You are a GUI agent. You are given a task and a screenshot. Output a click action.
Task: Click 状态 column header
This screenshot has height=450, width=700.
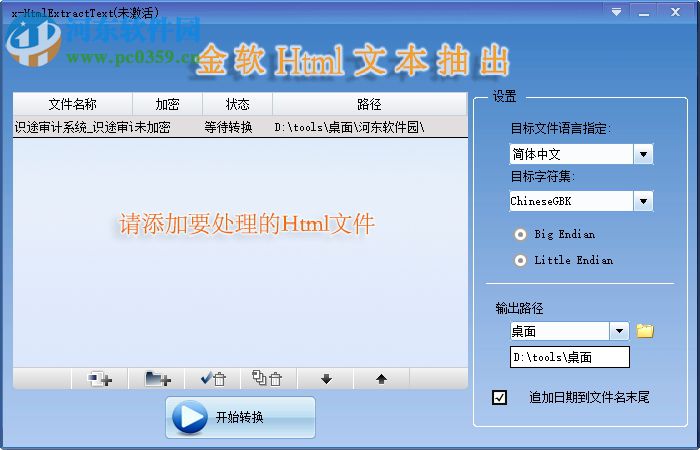click(238, 104)
